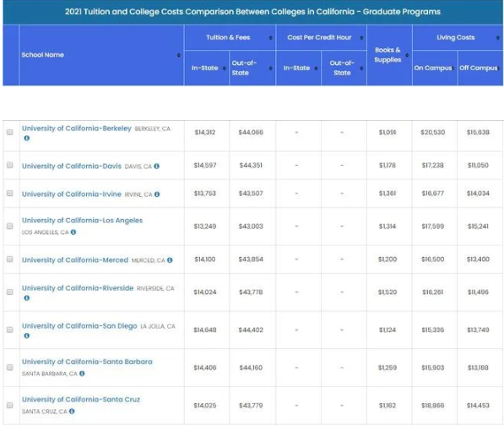504x431 pixels.
Task: Open University of California-Irvine link
Action: pyautogui.click(x=72, y=194)
